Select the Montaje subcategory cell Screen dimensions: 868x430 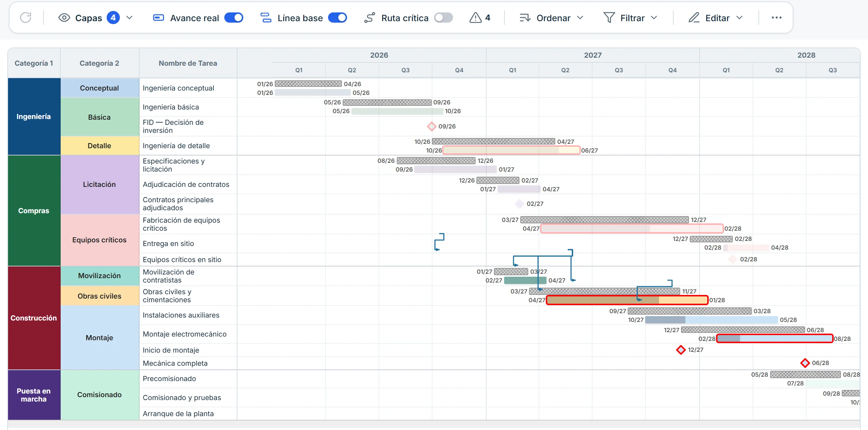[99, 338]
